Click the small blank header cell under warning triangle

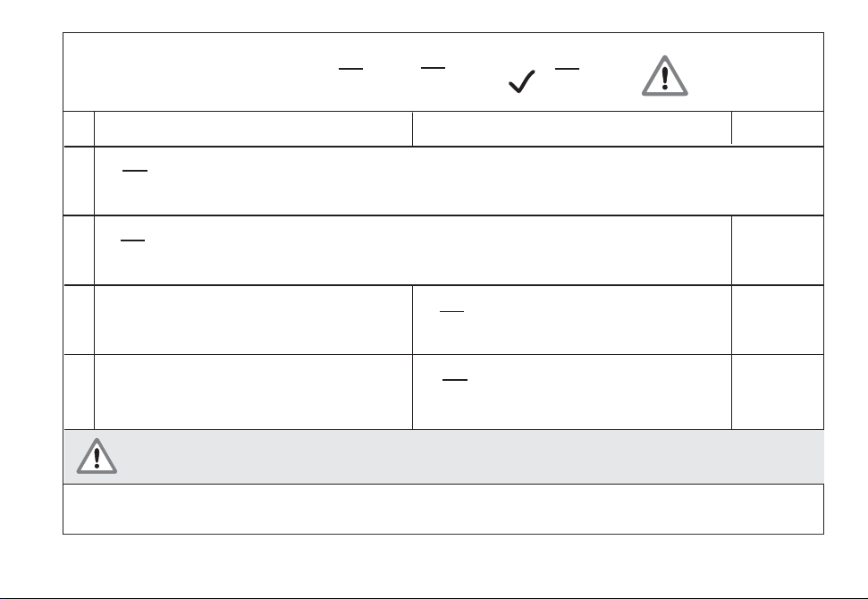coord(778,129)
